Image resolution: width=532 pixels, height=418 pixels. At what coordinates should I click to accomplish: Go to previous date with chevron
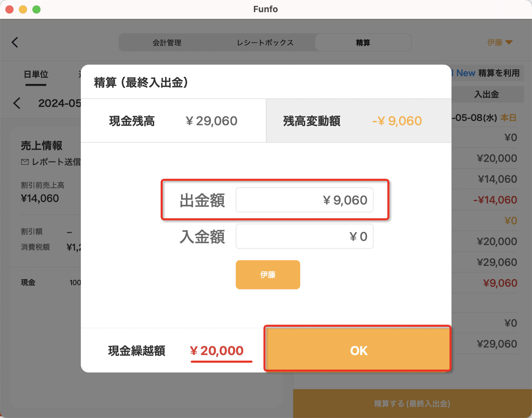tap(17, 103)
